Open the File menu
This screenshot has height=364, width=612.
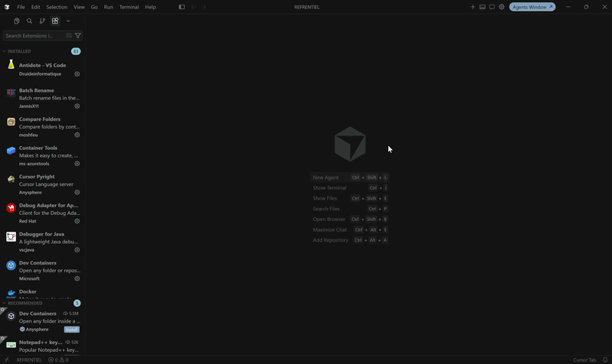21,7
